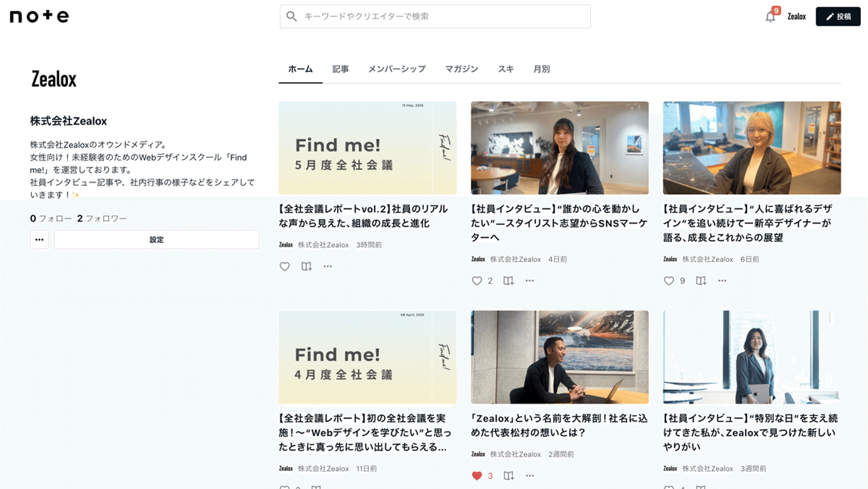The width and height of the screenshot is (868, 489).
Task: Open the “特別な日” interview thumbnail
Action: coord(752,357)
